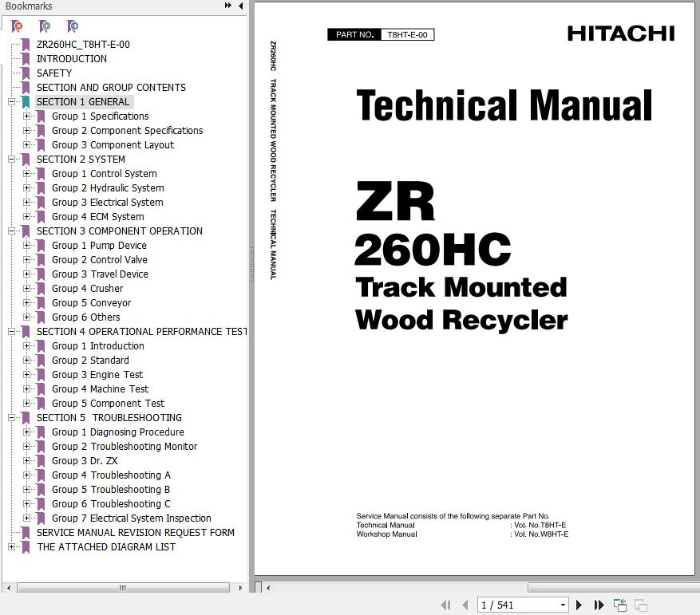Click the bookmark icon beside SAFETY
The width and height of the screenshot is (700, 615).
coord(26,73)
